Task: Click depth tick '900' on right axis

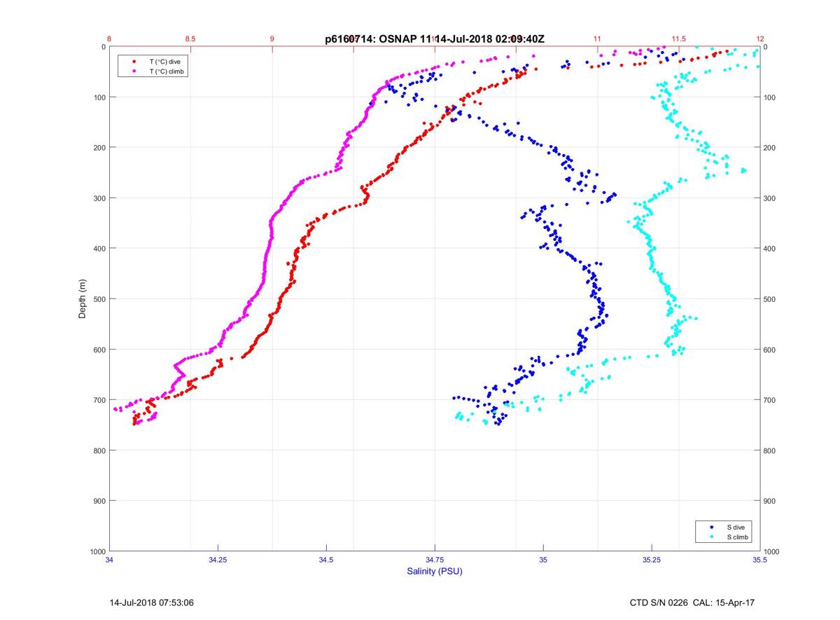Action: coord(771,501)
